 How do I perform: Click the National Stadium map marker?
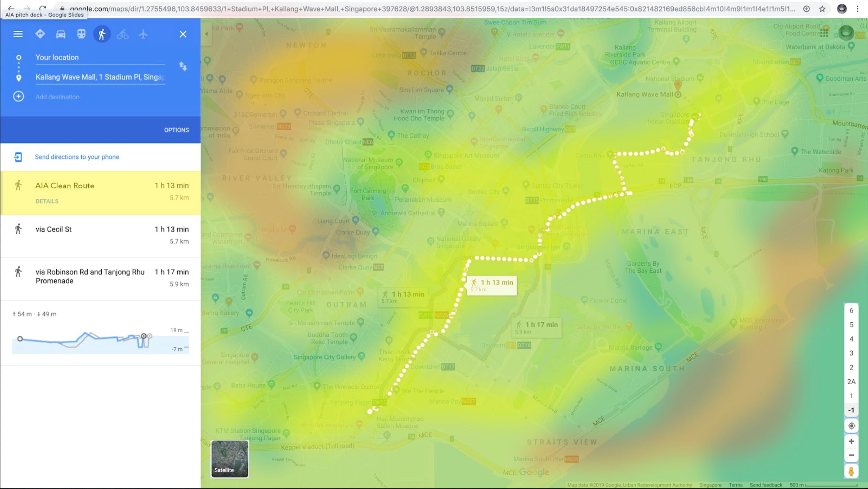point(700,78)
